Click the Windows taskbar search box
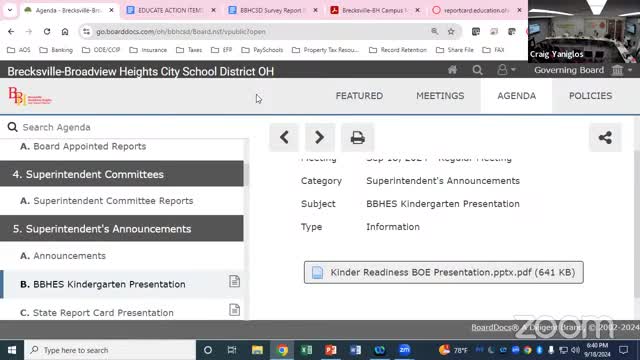 click(x=110, y=350)
